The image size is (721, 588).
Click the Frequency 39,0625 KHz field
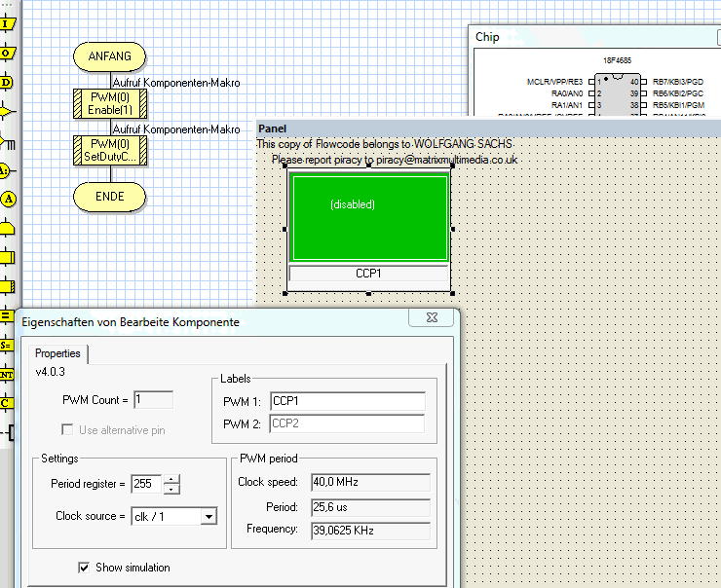[370, 531]
